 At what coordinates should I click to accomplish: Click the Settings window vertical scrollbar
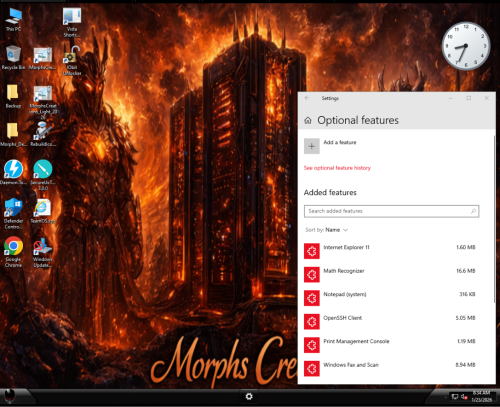[495, 219]
